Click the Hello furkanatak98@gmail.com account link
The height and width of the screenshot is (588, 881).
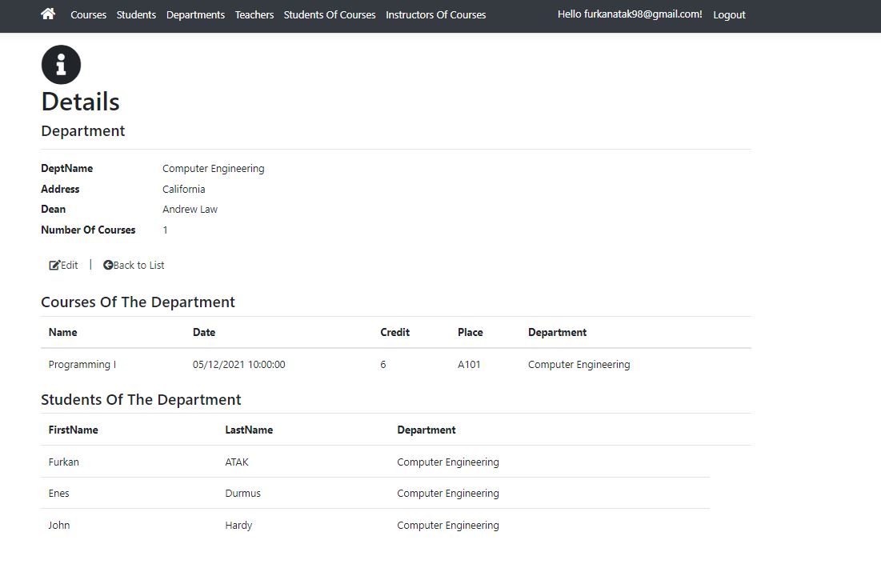pos(630,14)
